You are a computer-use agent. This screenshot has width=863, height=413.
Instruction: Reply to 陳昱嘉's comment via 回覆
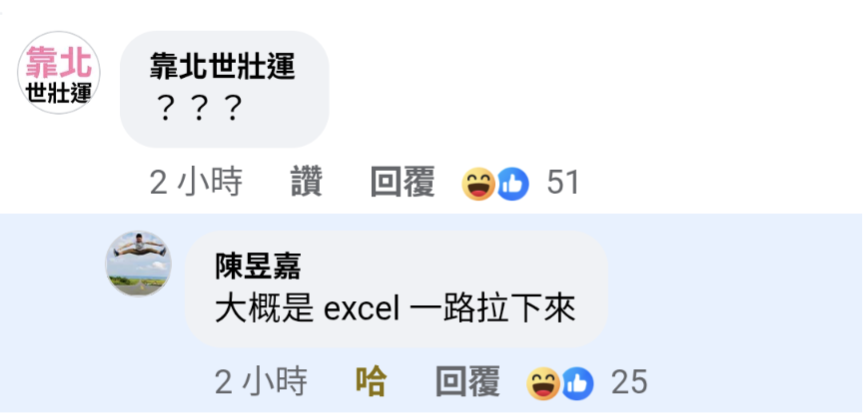[x=468, y=382]
